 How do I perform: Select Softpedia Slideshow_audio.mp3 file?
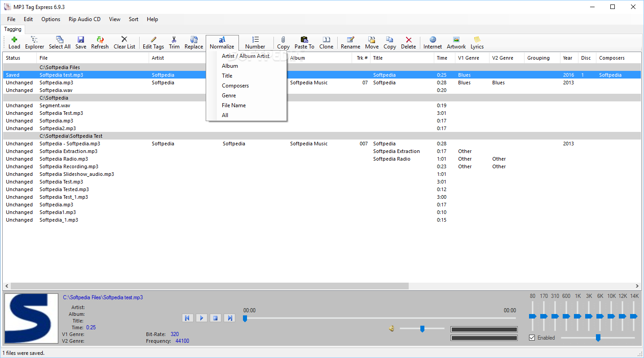[x=322, y=174]
